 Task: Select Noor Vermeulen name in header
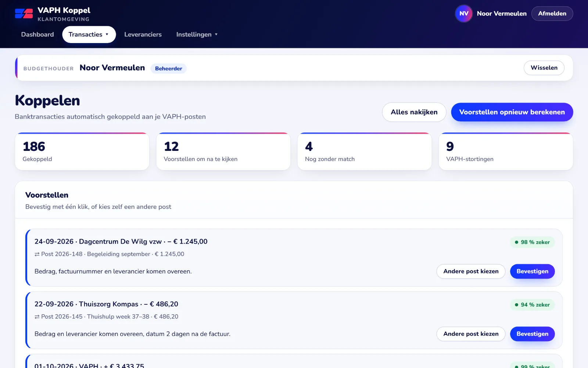coord(502,14)
